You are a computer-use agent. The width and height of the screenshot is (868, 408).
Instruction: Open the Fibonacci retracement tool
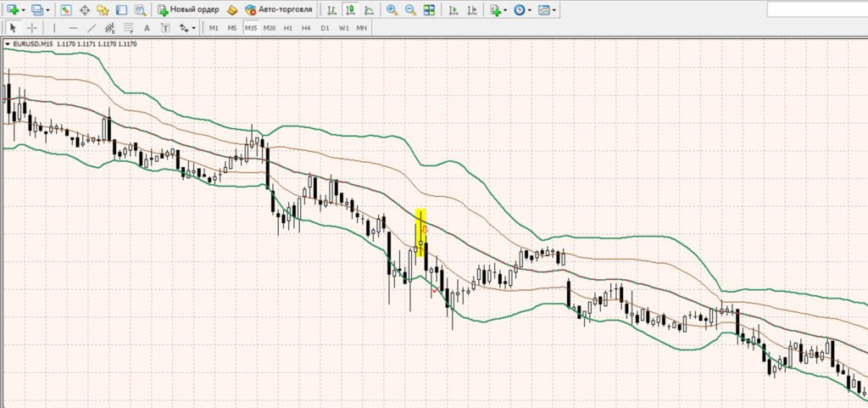coord(128,28)
